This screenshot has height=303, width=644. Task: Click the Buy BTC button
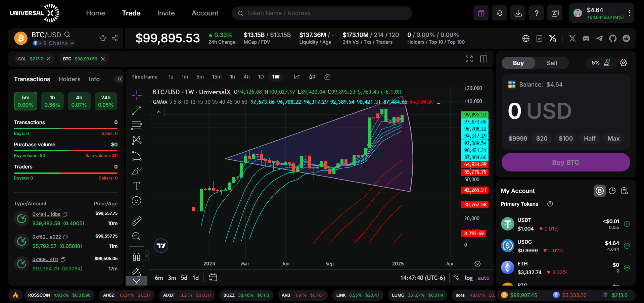pos(566,162)
